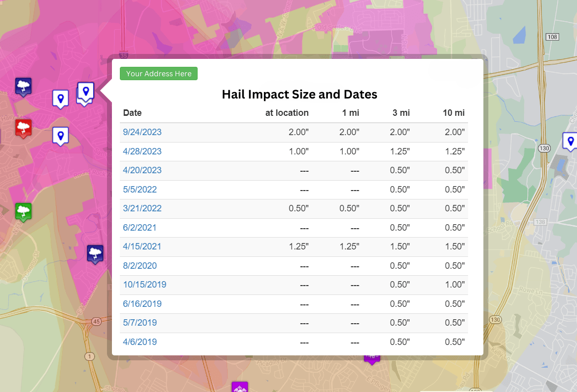
Task: Select dark blue tree marker above the red marker
Action: point(23,87)
